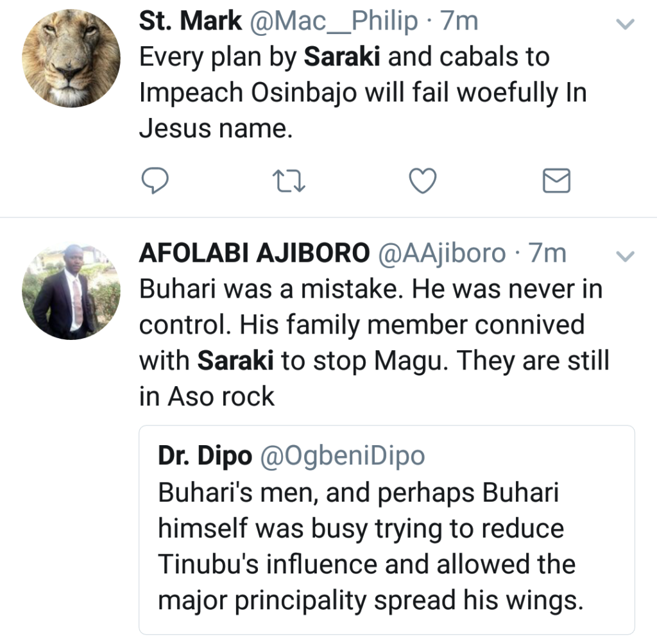Visit the @Mac__Philip handle
This screenshot has height=644, width=657.
tap(334, 22)
